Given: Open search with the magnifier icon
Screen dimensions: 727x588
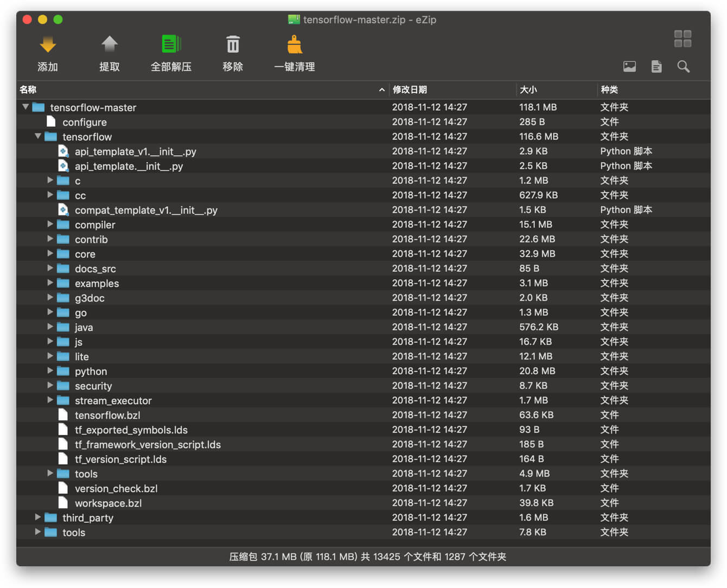Looking at the screenshot, I should tap(684, 67).
